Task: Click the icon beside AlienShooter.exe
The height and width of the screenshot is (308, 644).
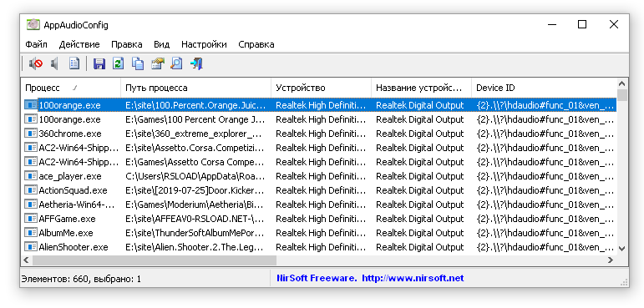Action: [31, 247]
